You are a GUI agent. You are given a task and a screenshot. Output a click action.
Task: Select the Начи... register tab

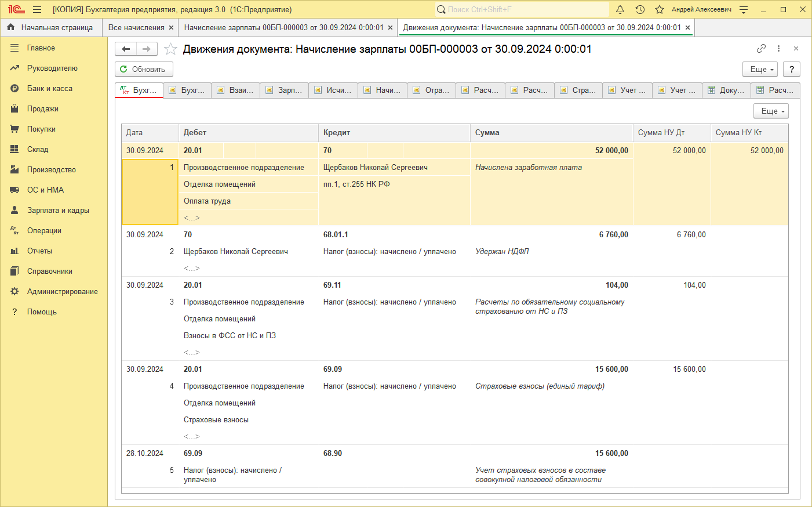382,90
